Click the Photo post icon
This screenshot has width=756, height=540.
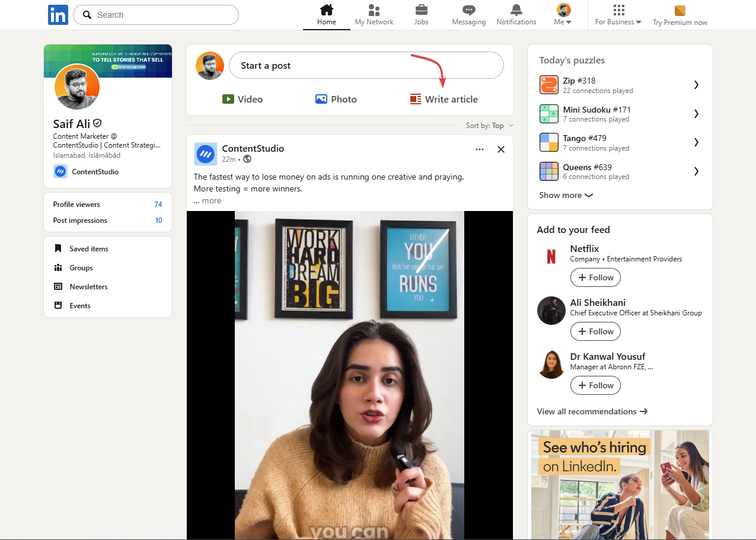(x=321, y=99)
